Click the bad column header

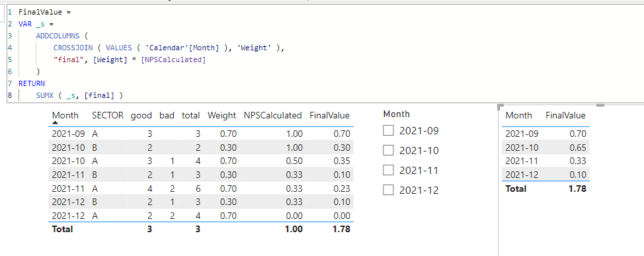pyautogui.click(x=167, y=116)
